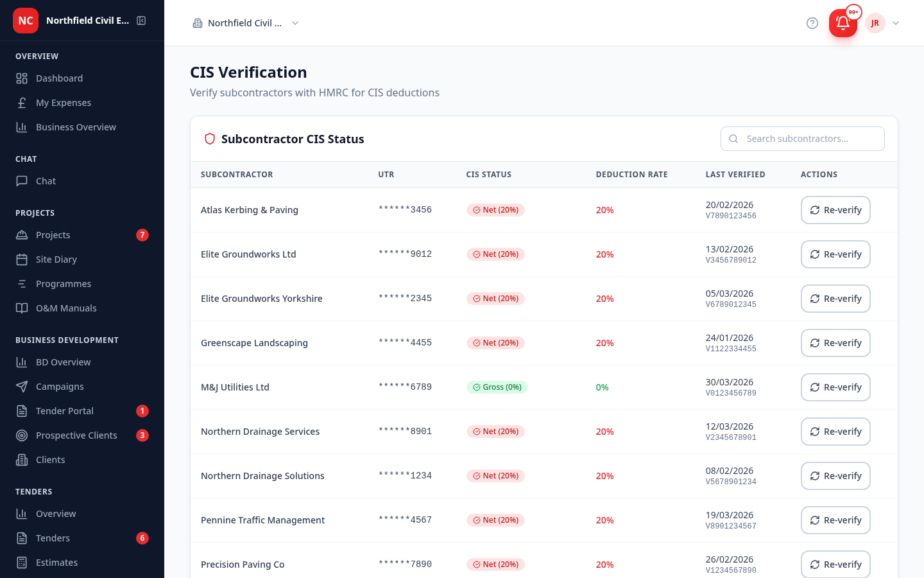Open Projects in the sidebar
Screen dimensions: 924x578
tap(82, 235)
